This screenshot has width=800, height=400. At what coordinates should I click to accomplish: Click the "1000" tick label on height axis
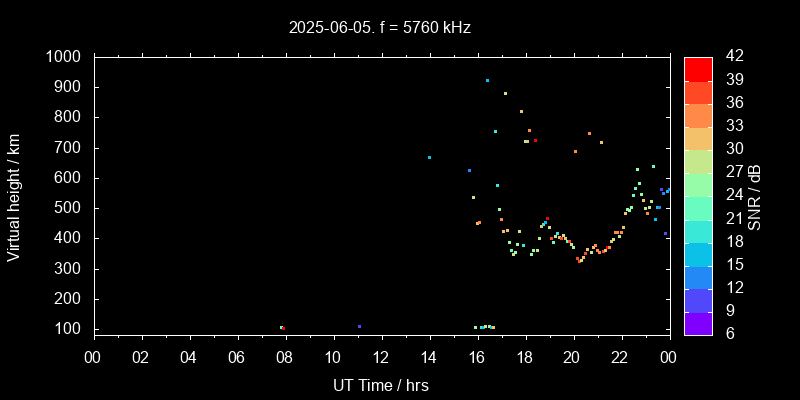pos(66,57)
